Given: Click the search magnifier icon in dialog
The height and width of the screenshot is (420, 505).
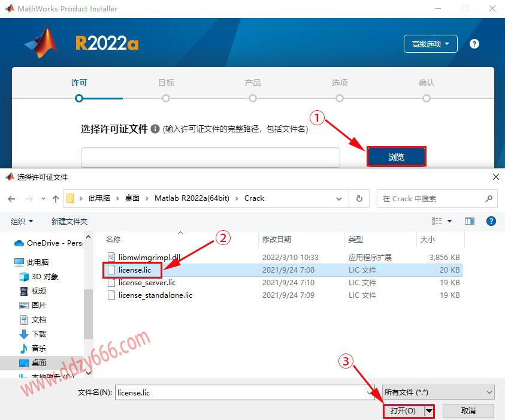Looking at the screenshot, I should (489, 198).
